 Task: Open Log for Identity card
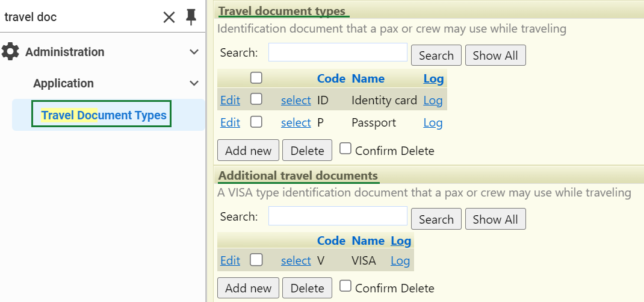click(x=433, y=101)
